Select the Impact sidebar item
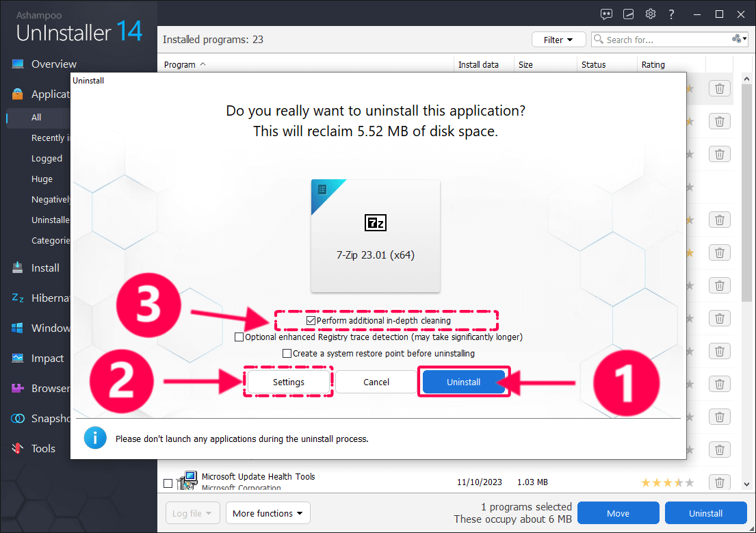The height and width of the screenshot is (533, 756). click(47, 359)
